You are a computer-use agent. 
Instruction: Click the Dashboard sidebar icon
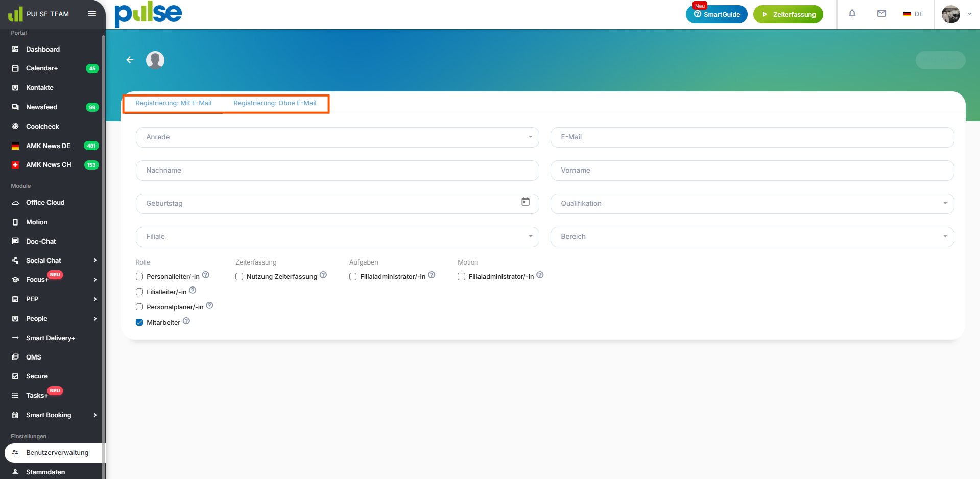pyautogui.click(x=15, y=50)
